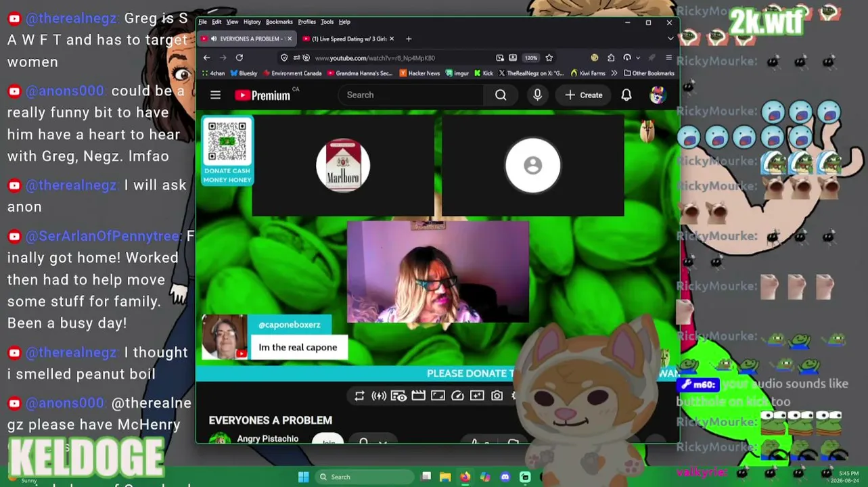Screen dimensions: 868x487
Task: Open a new browser tab
Action: (409, 39)
